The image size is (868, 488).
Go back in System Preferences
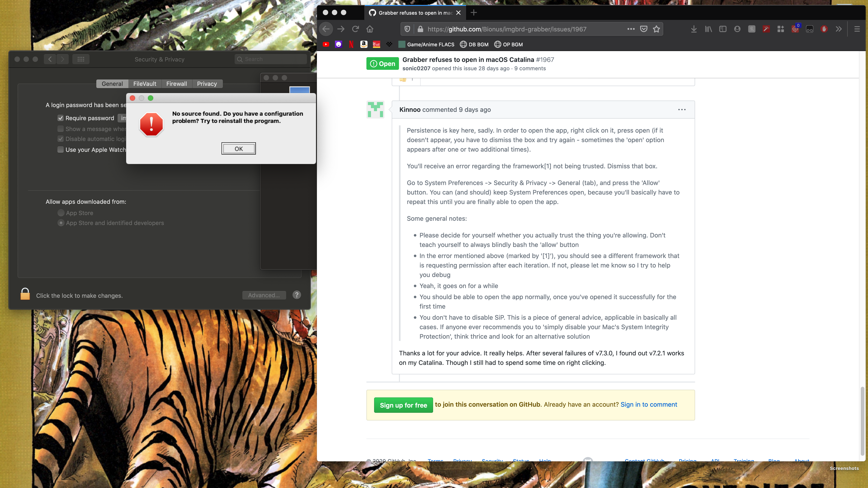50,59
